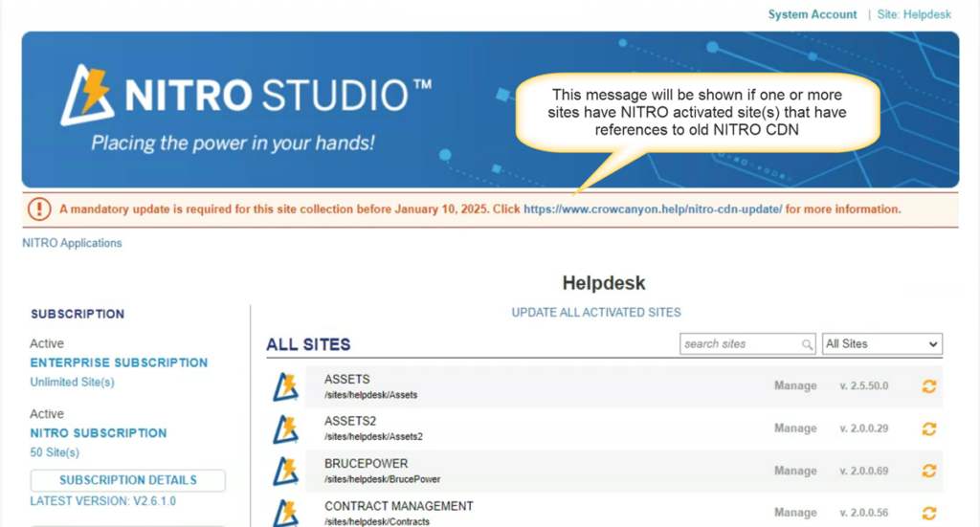Click the NITRO Studio banner logo
The width and height of the screenshot is (980, 527).
click(x=246, y=96)
